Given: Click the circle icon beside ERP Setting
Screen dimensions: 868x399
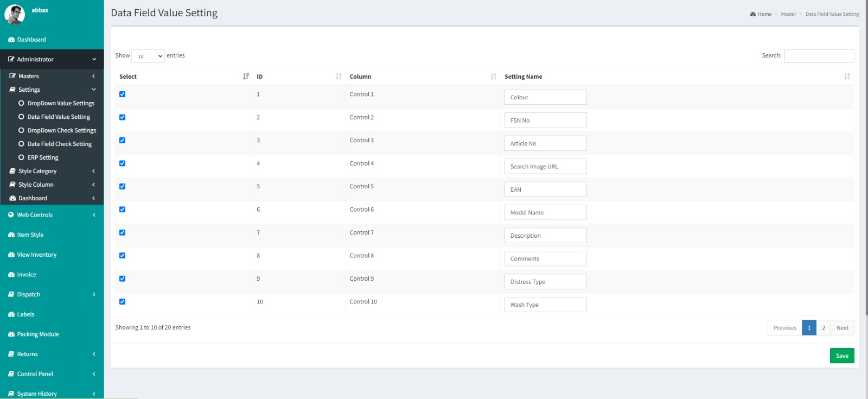Looking at the screenshot, I should [x=21, y=157].
